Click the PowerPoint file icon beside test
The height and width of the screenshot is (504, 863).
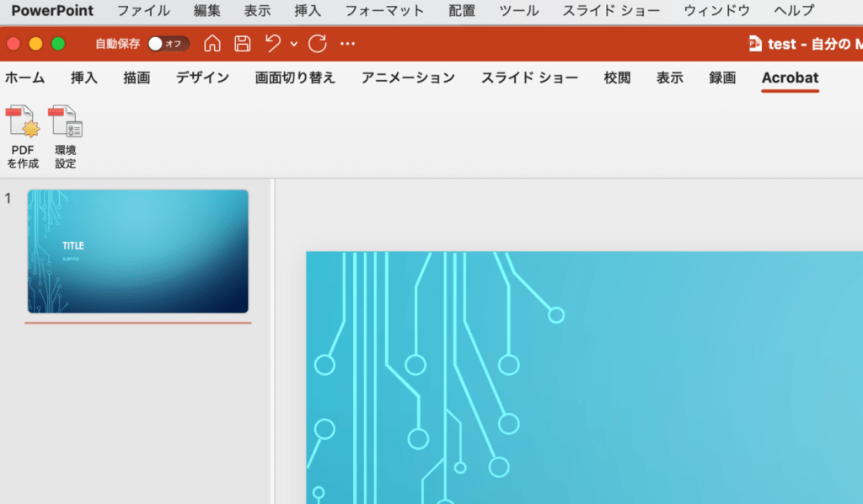(755, 44)
